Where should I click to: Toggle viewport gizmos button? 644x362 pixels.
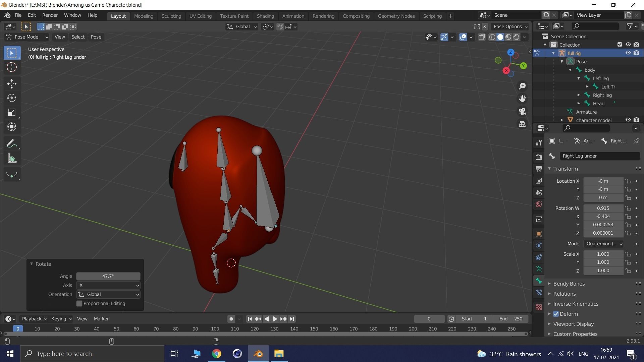(444, 37)
